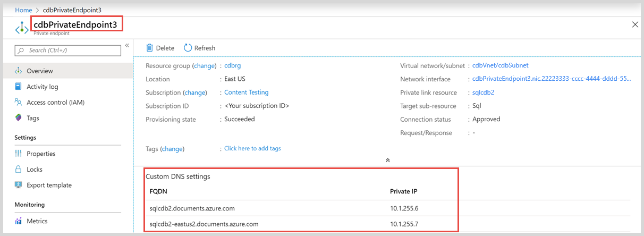This screenshot has height=236, width=644.
Task: Open the Properties settings page
Action: pos(41,154)
